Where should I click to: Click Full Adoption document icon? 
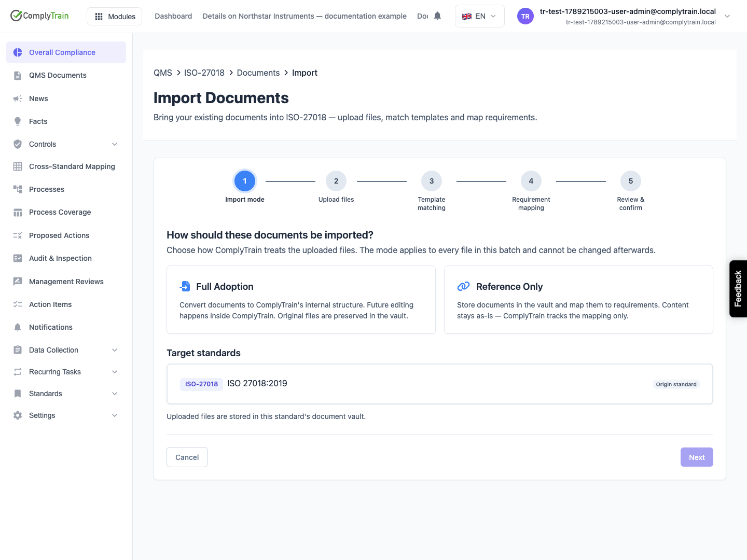185,286
